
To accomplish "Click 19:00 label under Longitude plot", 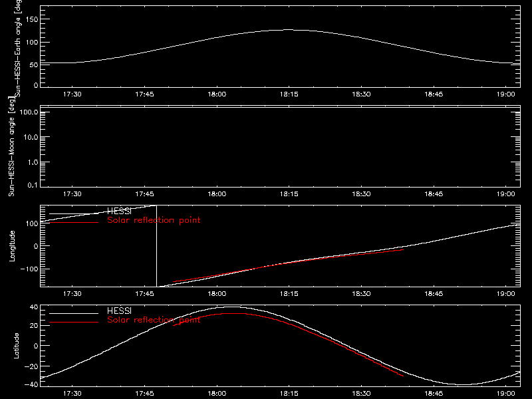I will (x=506, y=293).
